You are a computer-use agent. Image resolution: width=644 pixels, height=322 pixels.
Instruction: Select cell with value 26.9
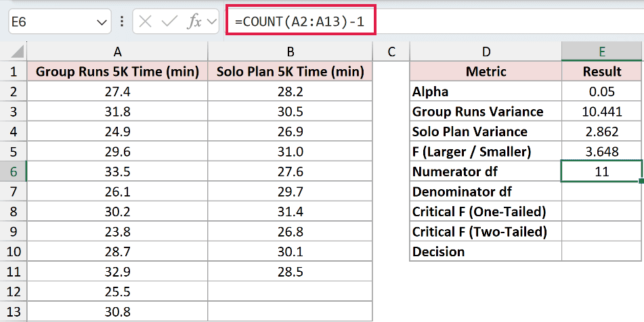coord(291,132)
